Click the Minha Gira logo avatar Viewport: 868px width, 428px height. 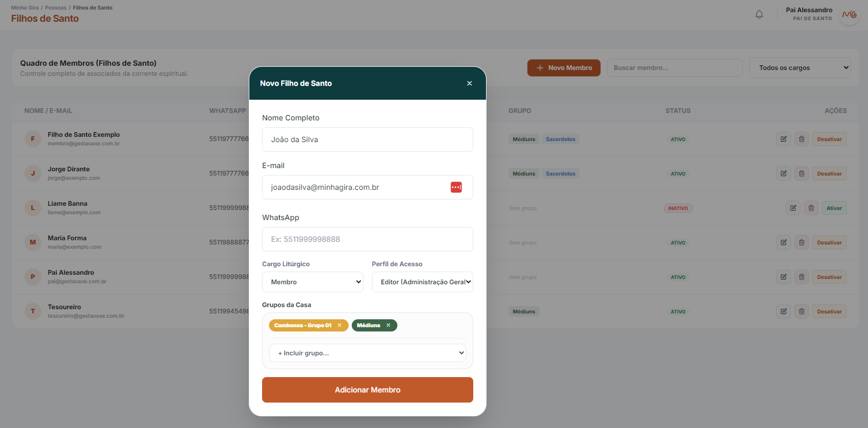(849, 14)
